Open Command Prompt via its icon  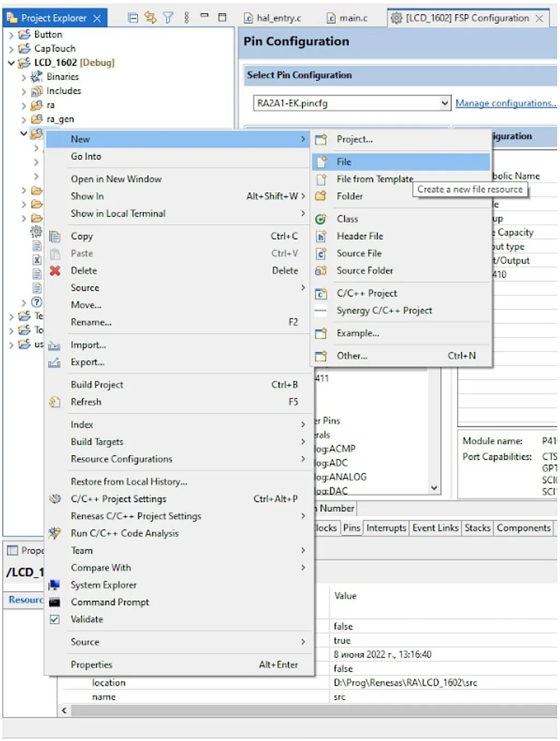click(55, 602)
